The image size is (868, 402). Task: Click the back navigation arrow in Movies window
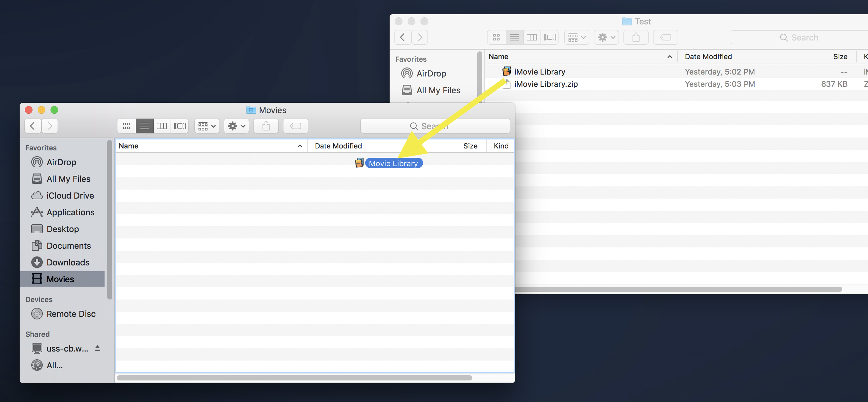(33, 126)
